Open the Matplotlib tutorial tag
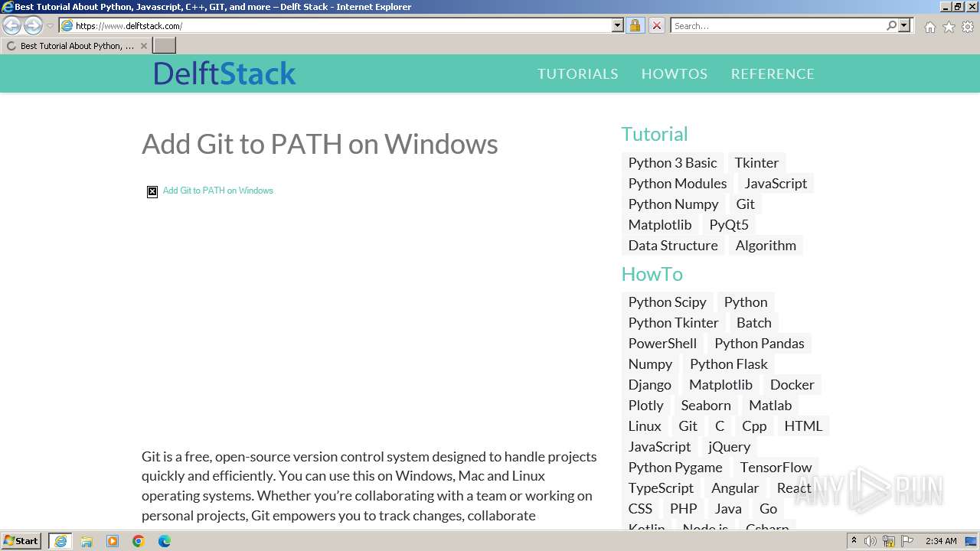The image size is (980, 551). [x=660, y=224]
